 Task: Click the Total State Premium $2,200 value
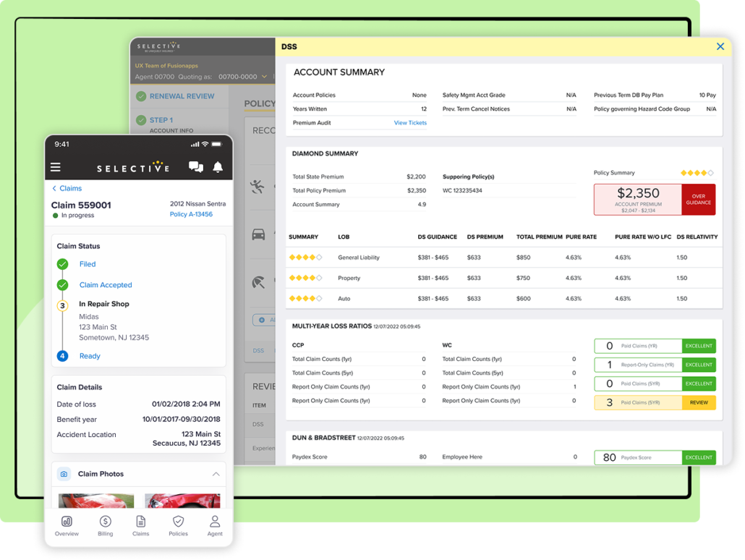pyautogui.click(x=416, y=177)
